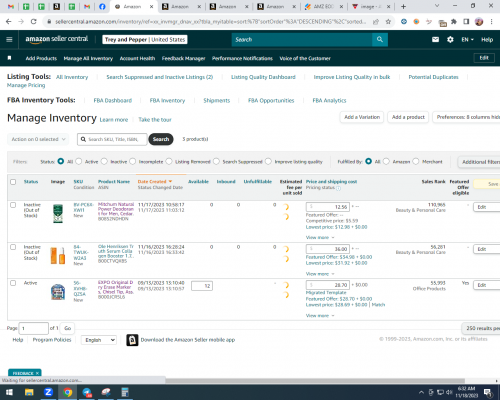
Task: Open the English language selector in footer
Action: point(99,340)
